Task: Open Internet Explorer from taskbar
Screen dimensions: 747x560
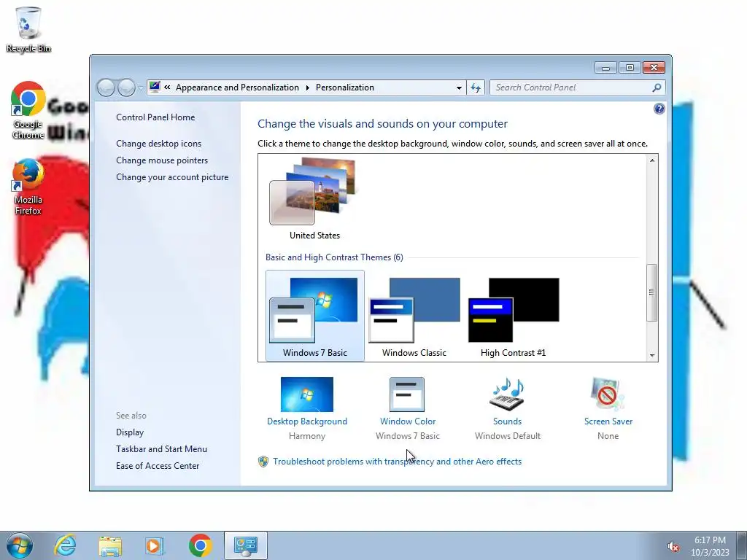Action: 65,545
